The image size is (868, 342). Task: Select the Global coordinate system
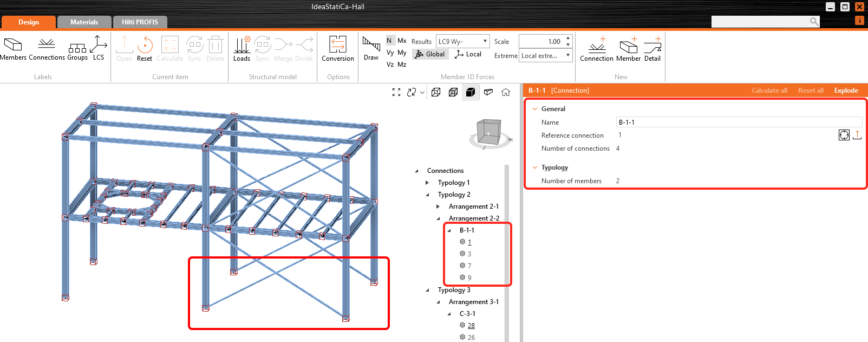430,54
